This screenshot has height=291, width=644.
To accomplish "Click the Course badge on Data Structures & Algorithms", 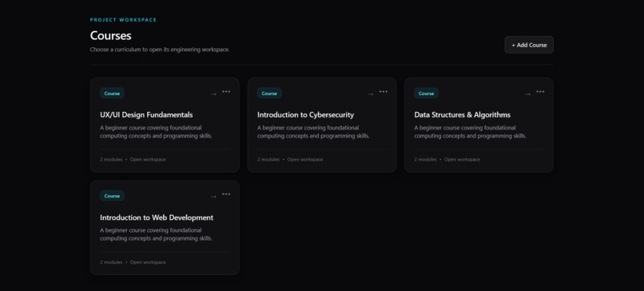I will [x=427, y=94].
